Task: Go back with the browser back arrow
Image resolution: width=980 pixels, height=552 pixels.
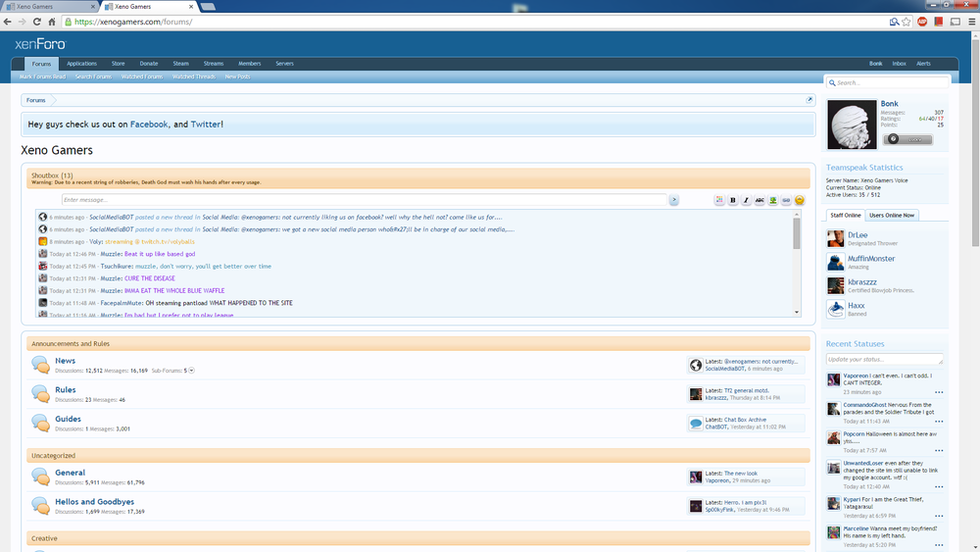Action: click(8, 22)
